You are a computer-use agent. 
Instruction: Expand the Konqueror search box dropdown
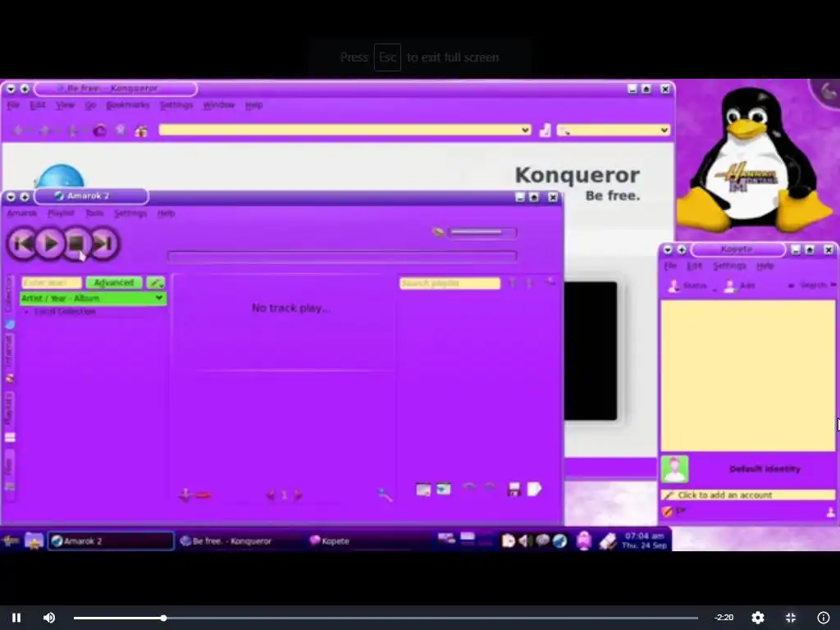click(664, 130)
